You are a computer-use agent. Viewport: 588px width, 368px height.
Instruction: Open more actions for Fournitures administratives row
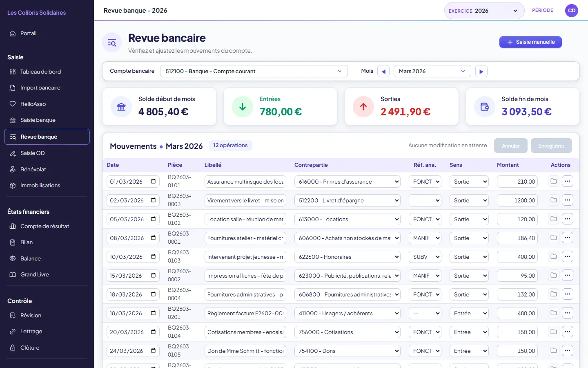pyautogui.click(x=568, y=294)
